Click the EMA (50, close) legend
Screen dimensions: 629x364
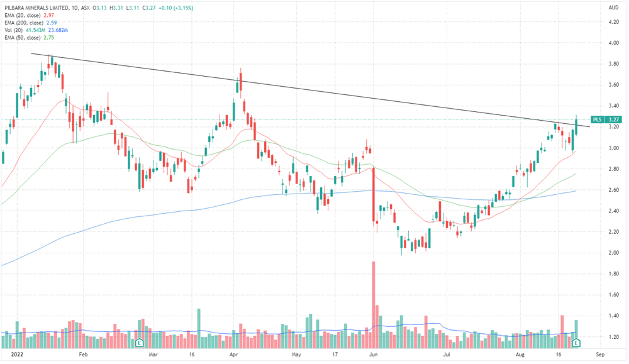[30, 38]
